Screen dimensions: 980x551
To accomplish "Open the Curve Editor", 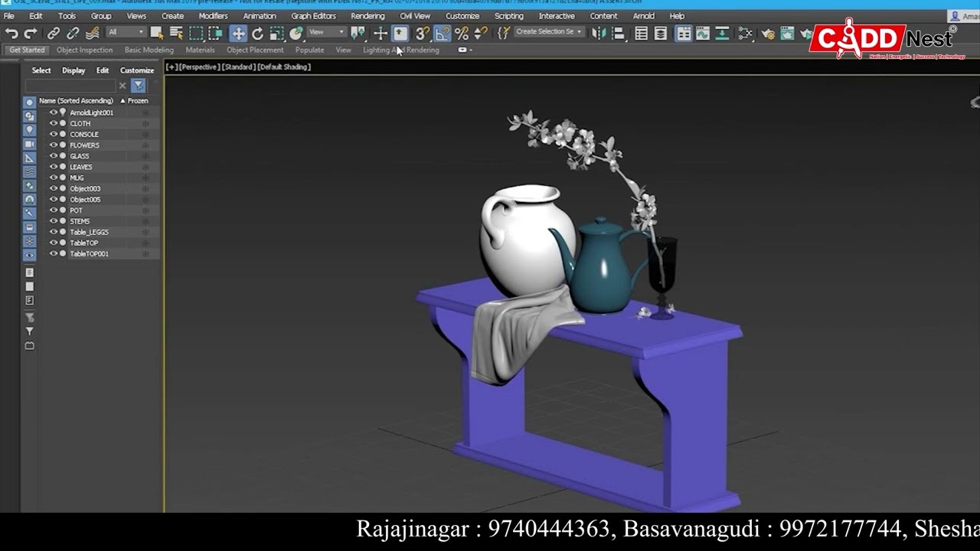I will 703,33.
